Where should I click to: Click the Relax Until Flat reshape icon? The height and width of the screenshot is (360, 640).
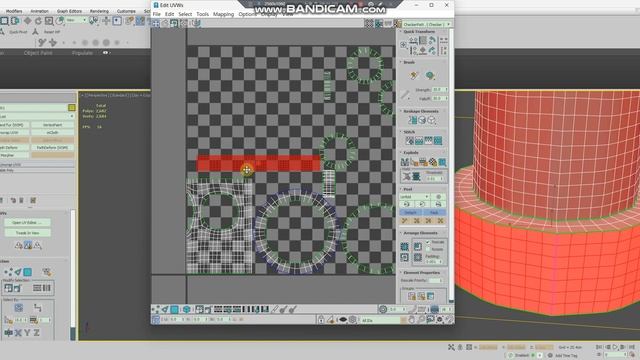pos(422,120)
